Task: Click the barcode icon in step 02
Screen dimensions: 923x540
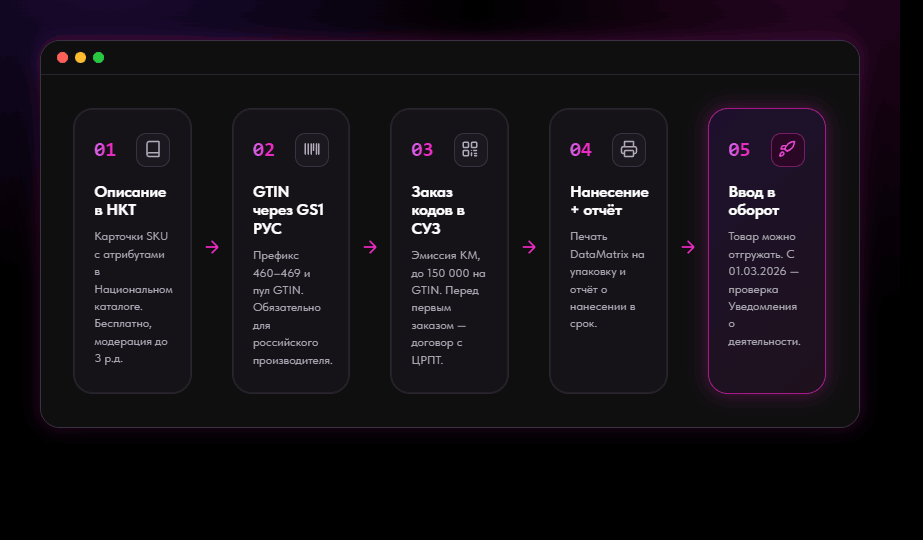Action: click(x=312, y=150)
